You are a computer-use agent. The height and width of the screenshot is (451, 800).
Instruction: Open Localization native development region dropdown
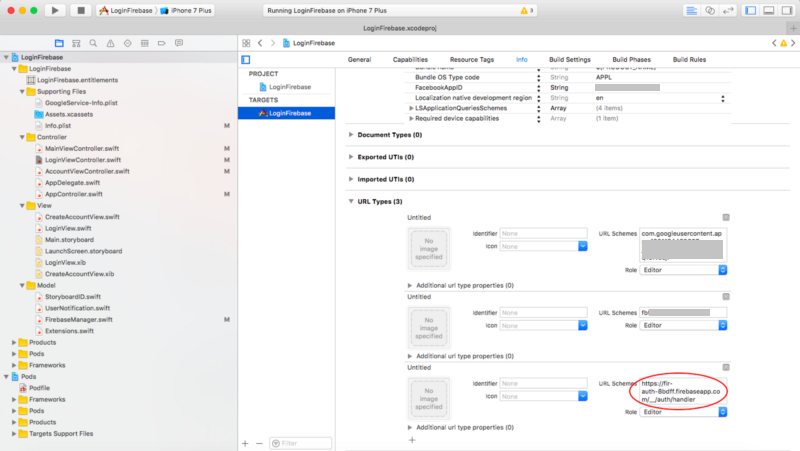click(x=722, y=98)
